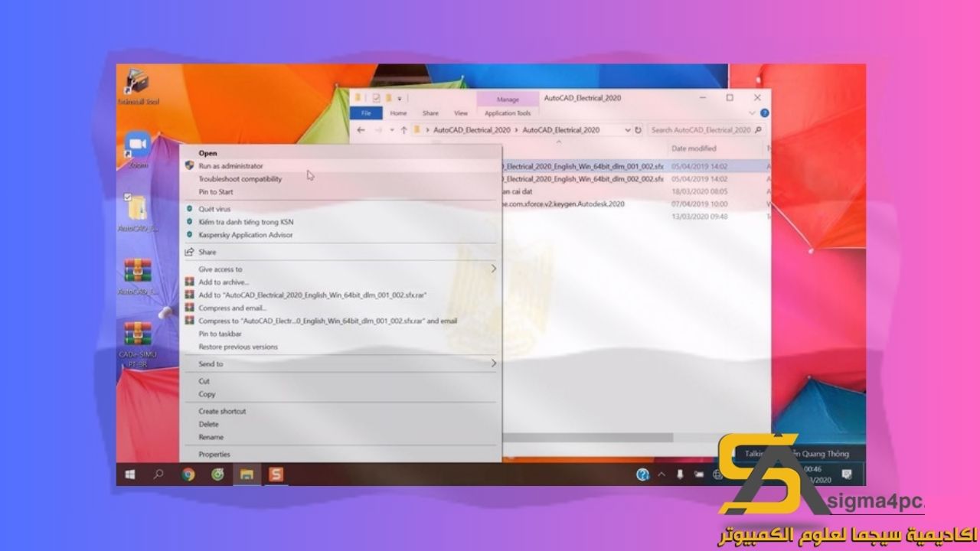The image size is (980, 551).
Task: Select the xforce keygen Autodesk 2020 file
Action: click(563, 204)
